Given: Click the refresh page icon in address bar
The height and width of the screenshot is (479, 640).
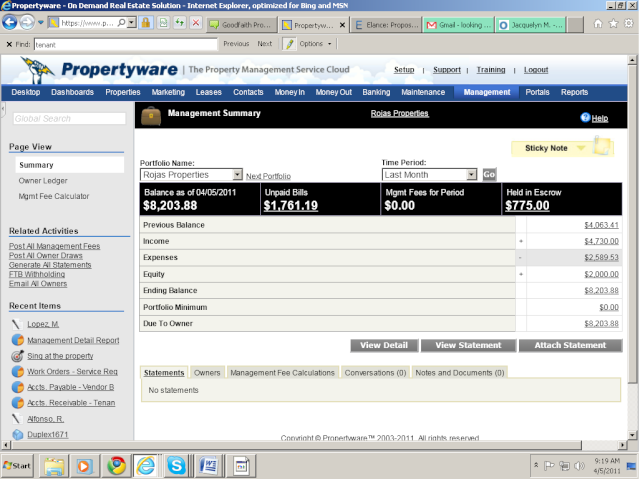Looking at the screenshot, I should pyautogui.click(x=180, y=23).
